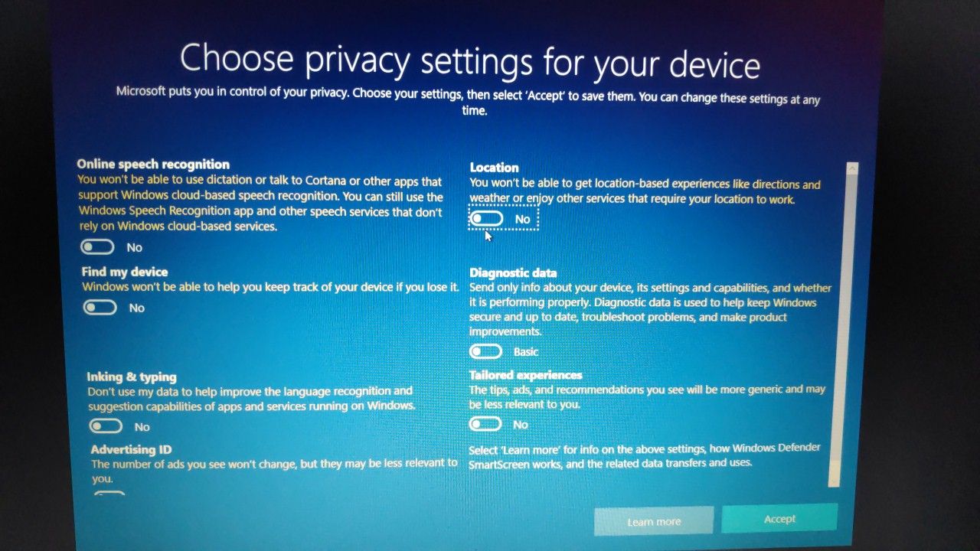Toggle the Online speech recognition switch

click(x=97, y=247)
